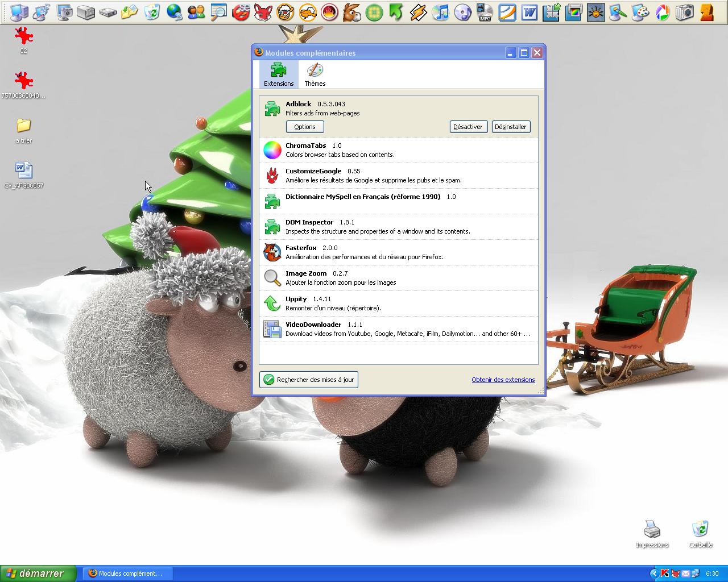Click the Désactiver button for Adblock
The height and width of the screenshot is (582, 728).
468,127
